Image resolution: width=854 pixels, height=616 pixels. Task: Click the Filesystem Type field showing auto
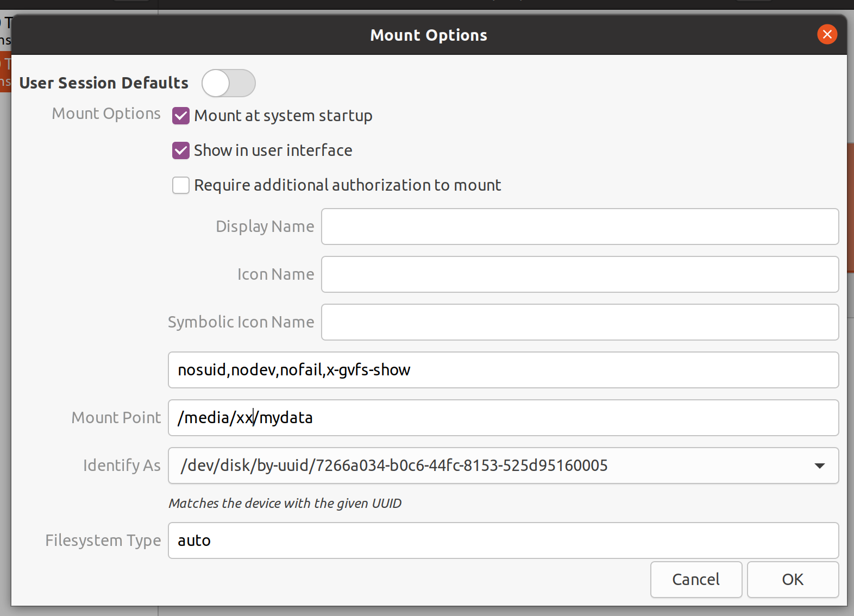click(x=503, y=540)
